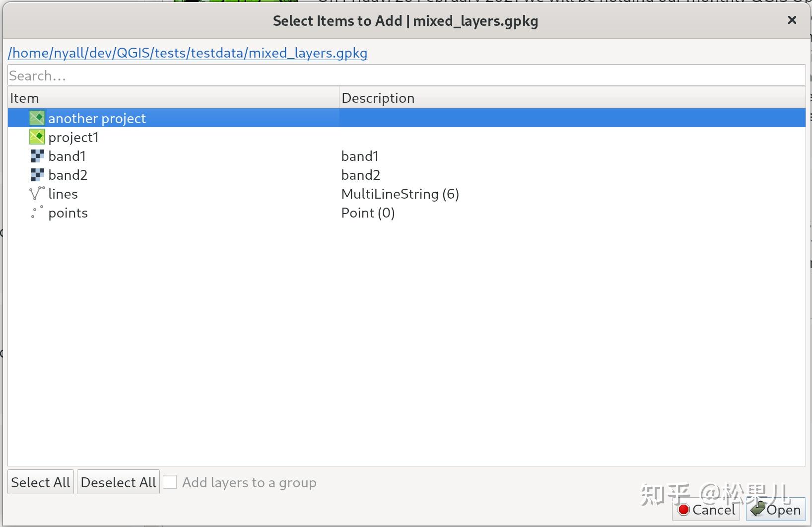Click the band1 description cell
This screenshot has height=527, width=812.
point(360,156)
